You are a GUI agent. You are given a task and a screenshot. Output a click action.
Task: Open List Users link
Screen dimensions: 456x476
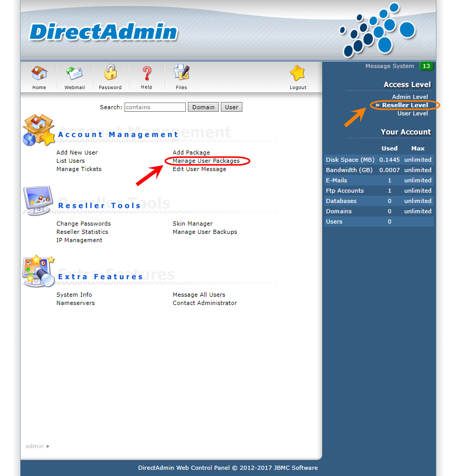(71, 161)
